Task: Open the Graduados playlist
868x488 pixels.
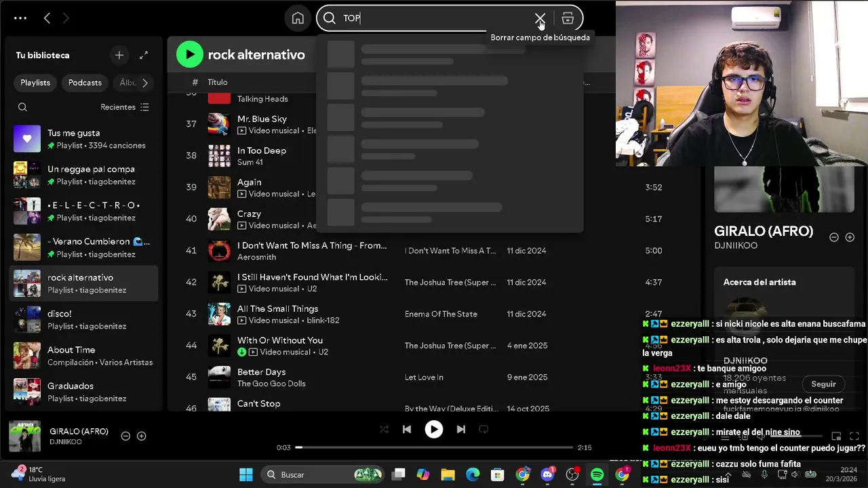Action: click(85, 392)
